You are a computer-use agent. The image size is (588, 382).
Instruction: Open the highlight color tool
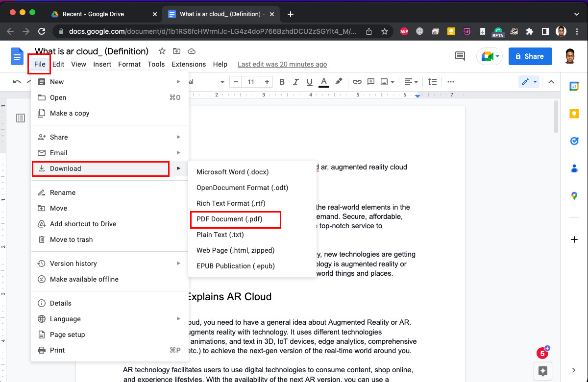pyautogui.click(x=338, y=82)
